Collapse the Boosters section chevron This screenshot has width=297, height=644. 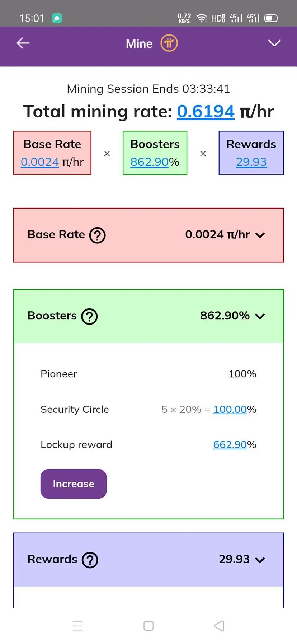click(260, 316)
